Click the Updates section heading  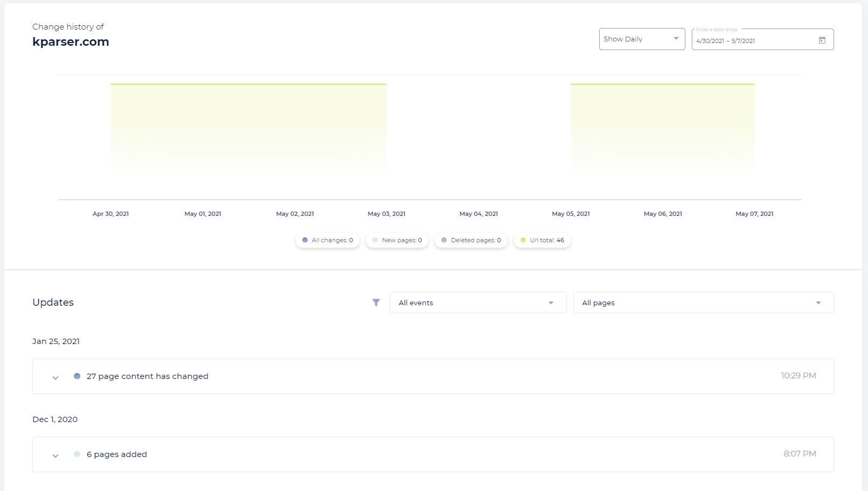(x=53, y=303)
